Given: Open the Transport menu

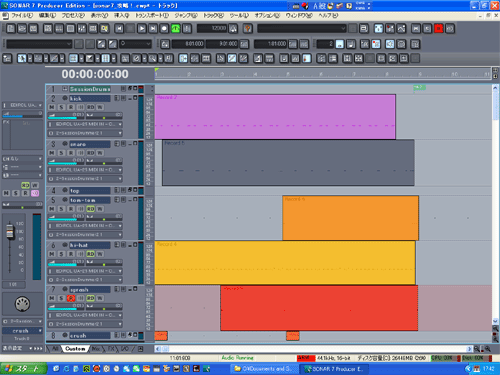Looking at the screenshot, I should (152, 16).
